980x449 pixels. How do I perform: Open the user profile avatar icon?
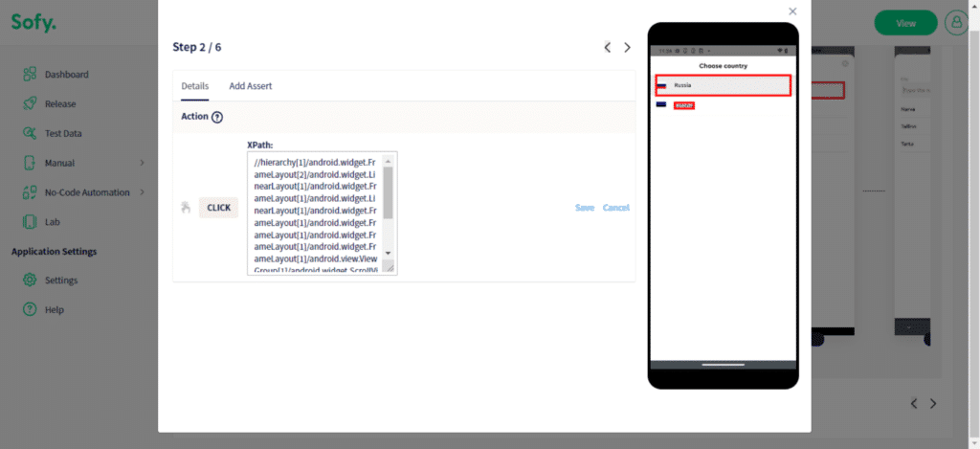(x=956, y=23)
